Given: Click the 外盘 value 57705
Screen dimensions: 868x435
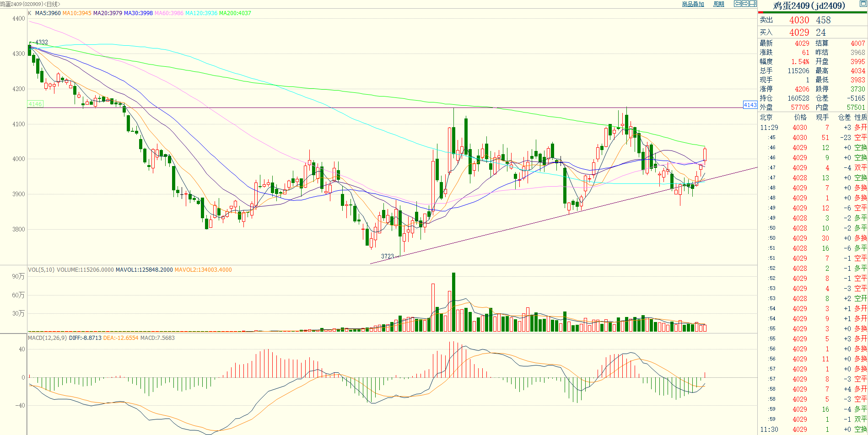Looking at the screenshot, I should 800,107.
